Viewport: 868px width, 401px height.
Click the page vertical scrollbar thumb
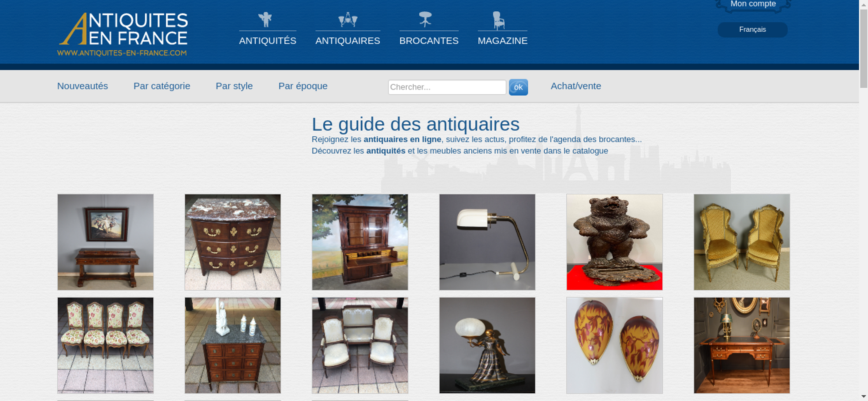(864, 48)
